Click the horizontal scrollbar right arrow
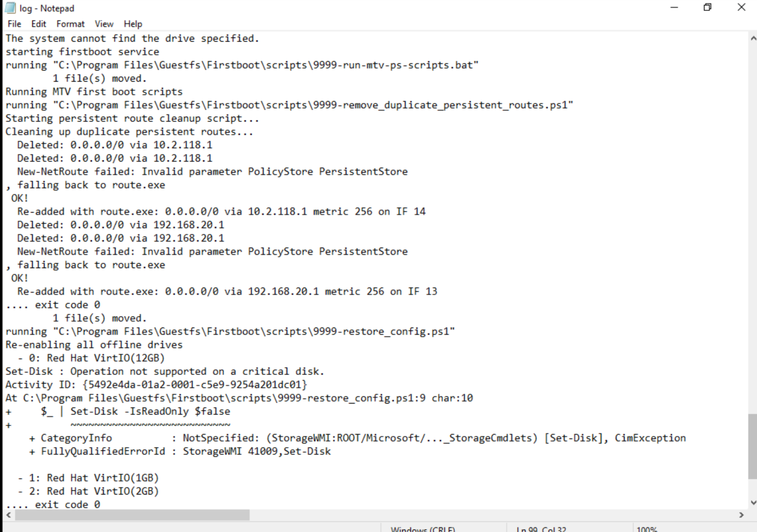 point(742,515)
